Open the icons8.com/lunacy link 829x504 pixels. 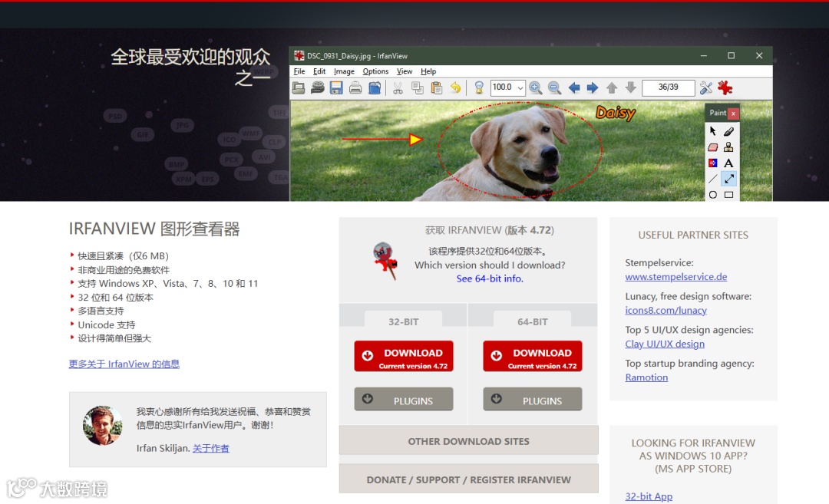[666, 310]
